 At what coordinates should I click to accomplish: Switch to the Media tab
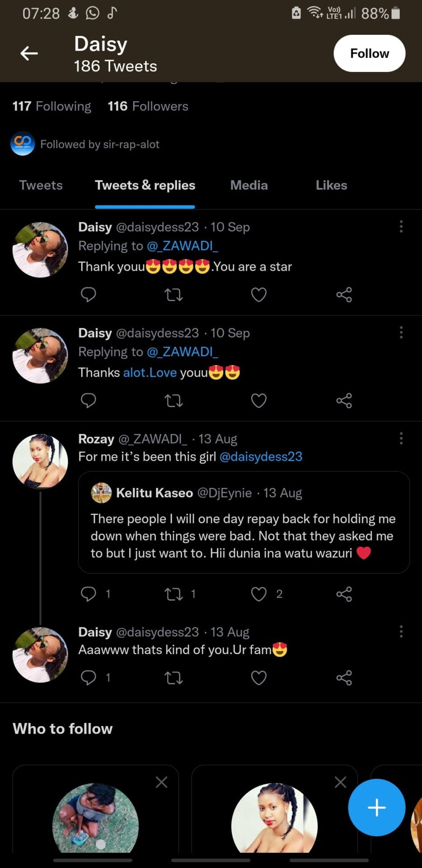(x=249, y=185)
